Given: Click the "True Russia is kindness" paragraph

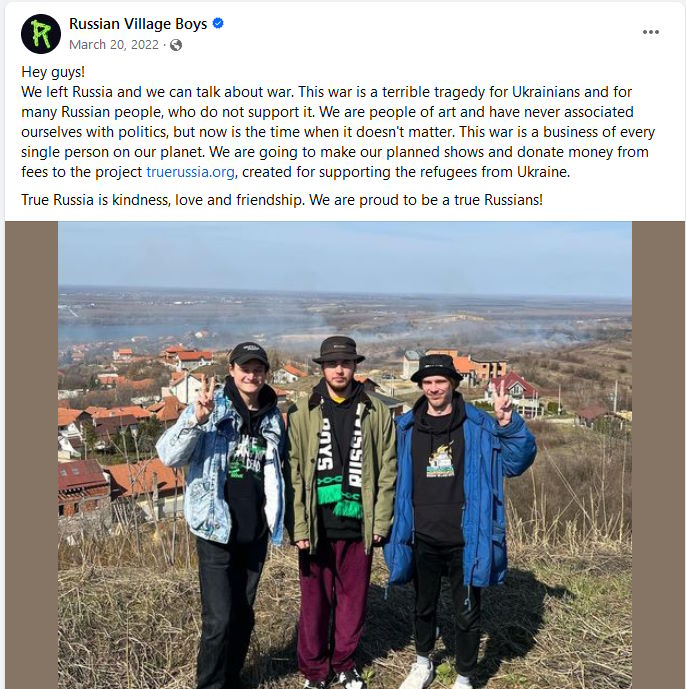Looking at the screenshot, I should tap(282, 200).
